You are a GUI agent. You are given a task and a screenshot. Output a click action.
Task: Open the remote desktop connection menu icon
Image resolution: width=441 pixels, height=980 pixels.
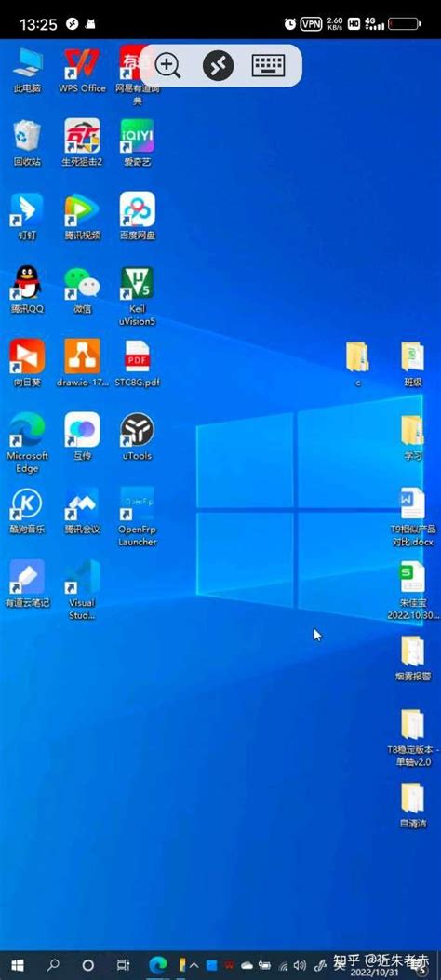[x=218, y=65]
